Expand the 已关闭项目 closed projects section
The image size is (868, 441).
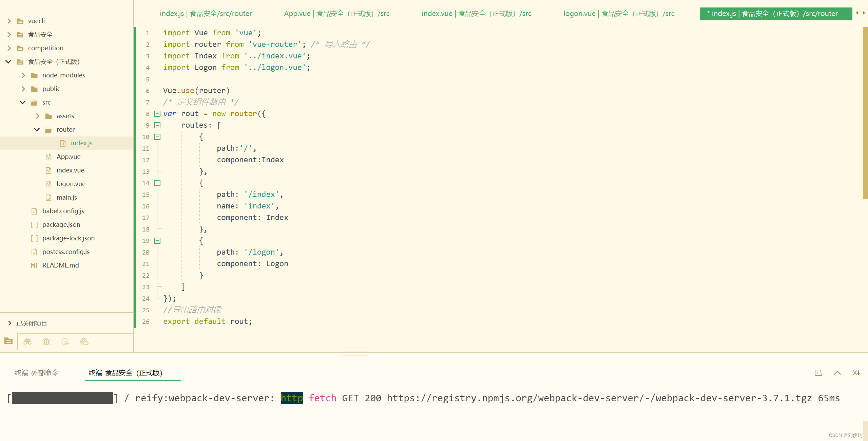(x=10, y=323)
